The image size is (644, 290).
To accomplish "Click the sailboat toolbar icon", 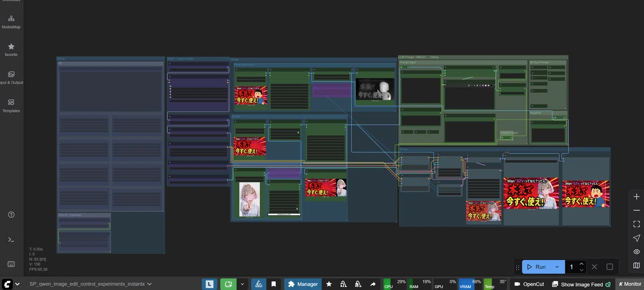I will pyautogui.click(x=258, y=284).
